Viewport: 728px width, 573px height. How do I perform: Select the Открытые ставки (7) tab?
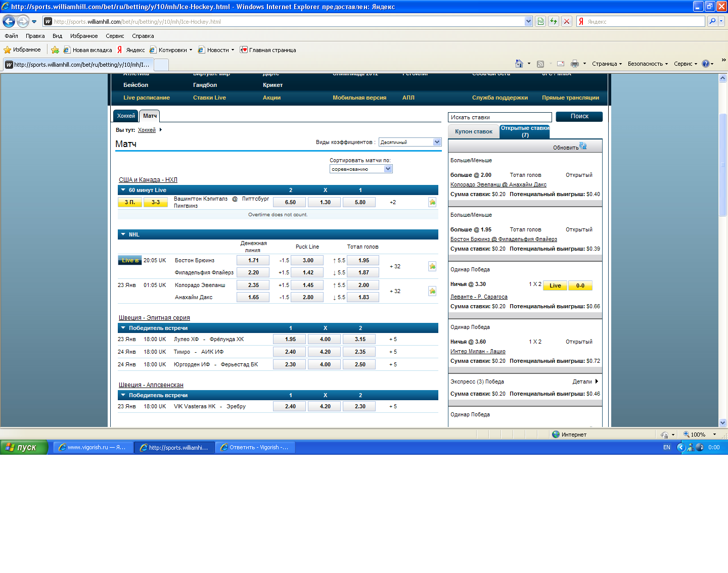tap(525, 131)
